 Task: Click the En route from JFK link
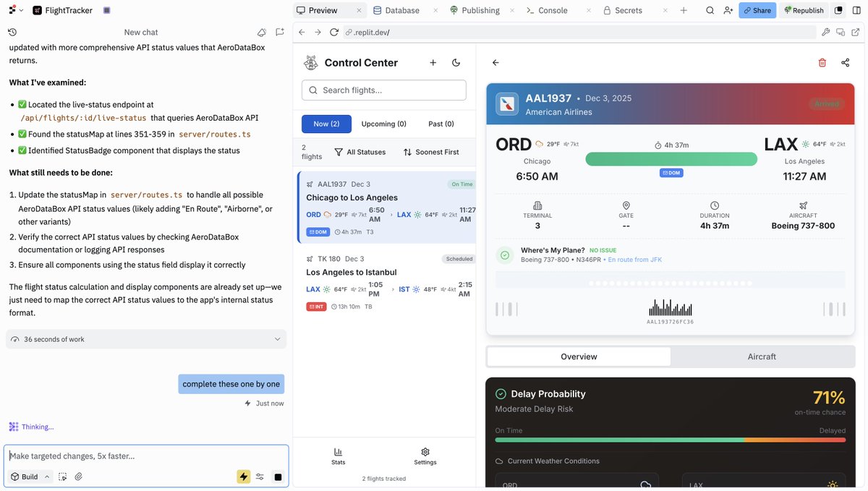click(x=634, y=260)
